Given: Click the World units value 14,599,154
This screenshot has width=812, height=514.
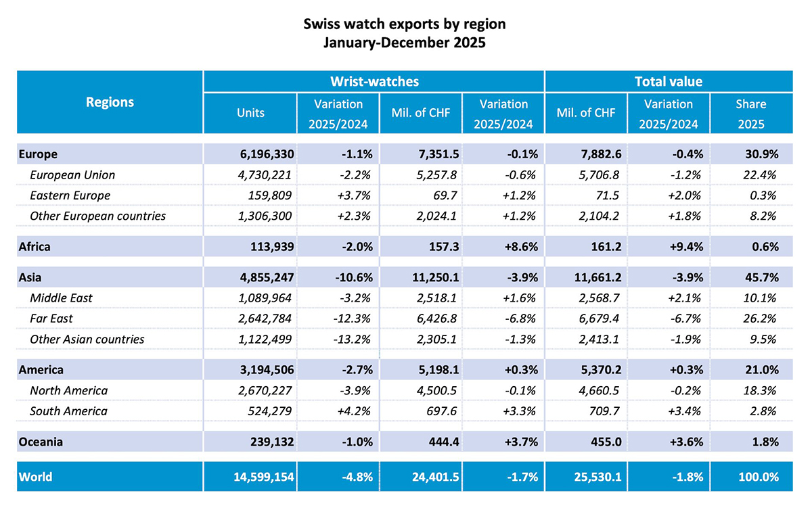Looking at the screenshot, I should [x=254, y=477].
